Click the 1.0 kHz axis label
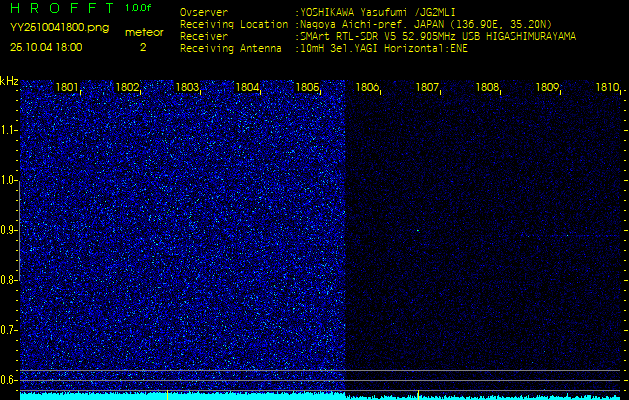This screenshot has width=629, height=400. 8,180
